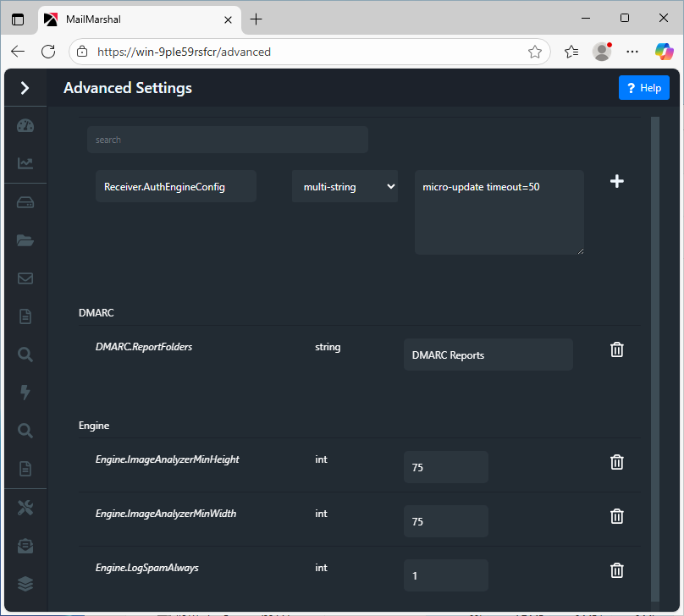684x616 pixels.
Task: Open the dashboard gauge icon in sidebar
Action: click(25, 126)
